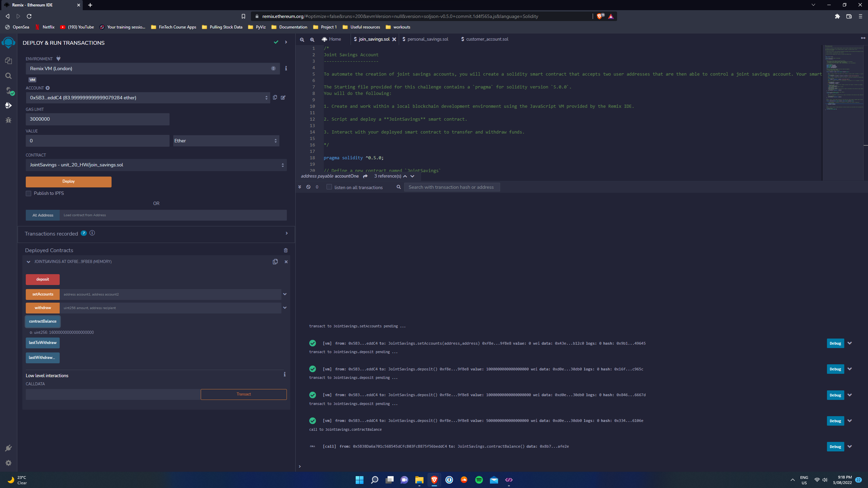This screenshot has width=868, height=488.
Task: Open the Environment dropdown Remix VM (London)
Action: [153, 68]
